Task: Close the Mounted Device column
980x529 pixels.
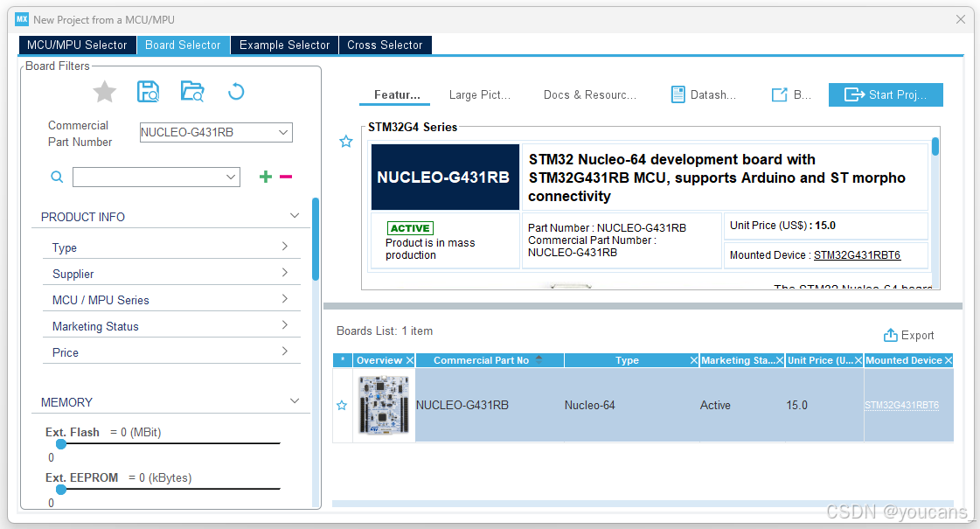Action: click(949, 360)
